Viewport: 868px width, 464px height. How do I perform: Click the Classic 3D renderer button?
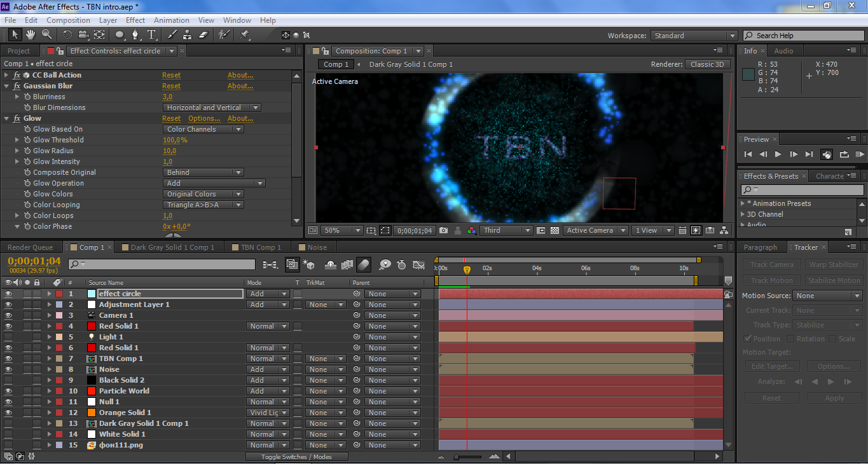point(707,64)
